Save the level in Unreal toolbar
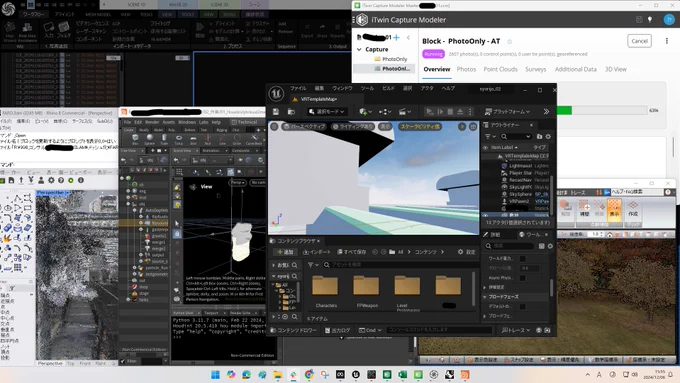The height and width of the screenshot is (383, 680). pos(276,112)
